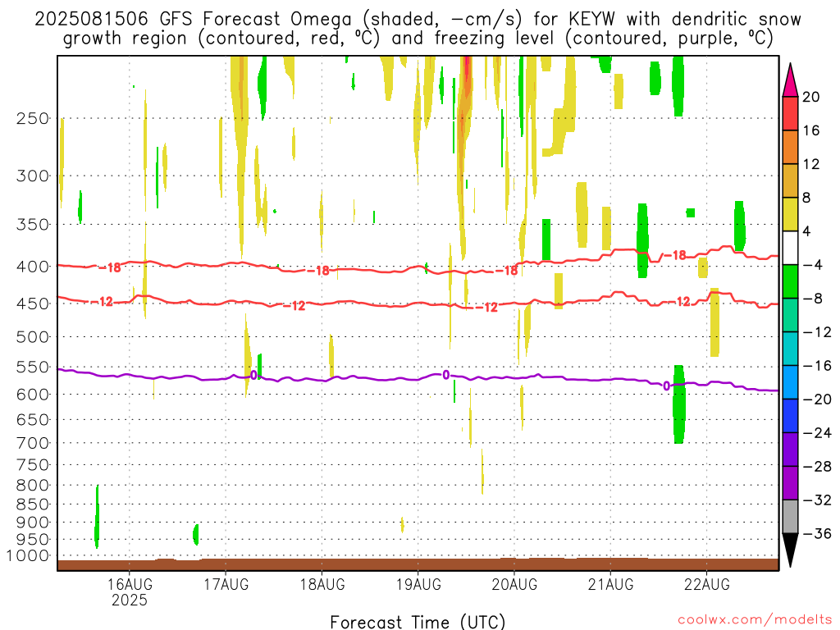
Task: Click the white colorbar swatch between -4 and 4
Action: [790, 248]
